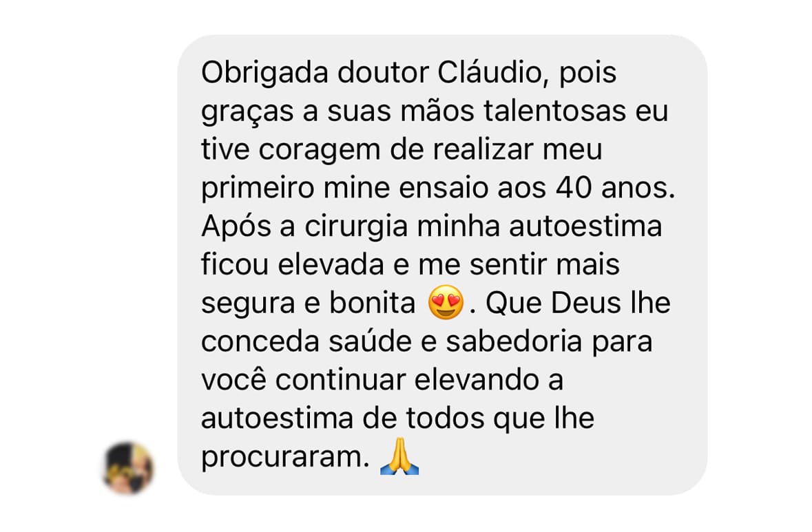The image size is (812, 532).
Task: Click the word 'primeiro'
Action: (258, 189)
